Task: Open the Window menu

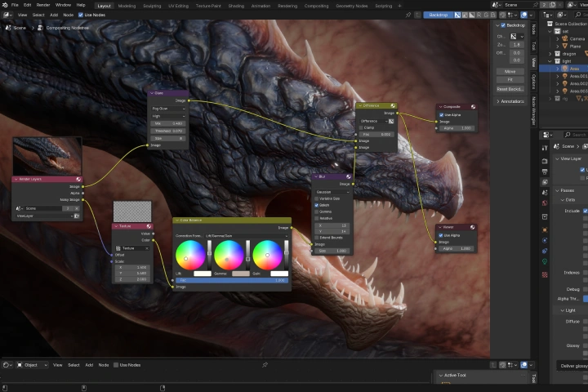Action: (x=63, y=5)
